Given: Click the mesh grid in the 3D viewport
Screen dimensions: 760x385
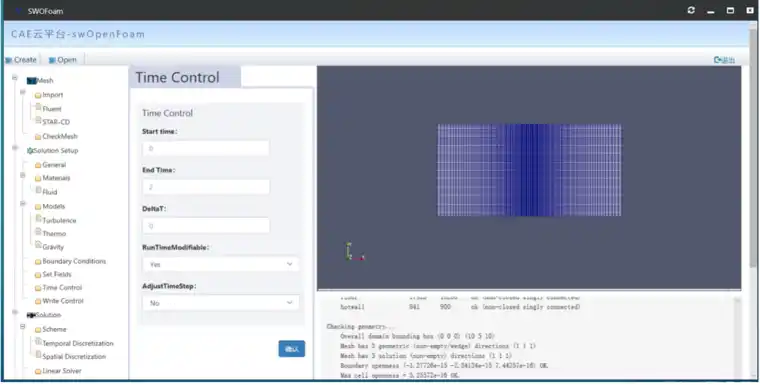Looking at the screenshot, I should point(529,170).
